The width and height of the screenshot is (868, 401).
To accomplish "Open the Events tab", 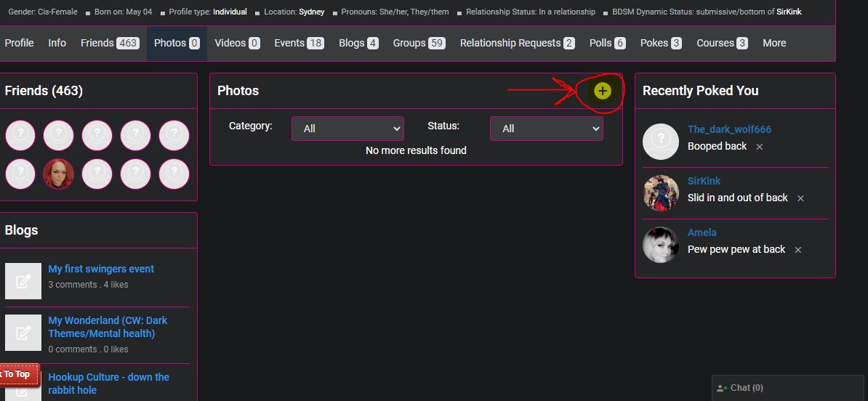I will pos(298,43).
